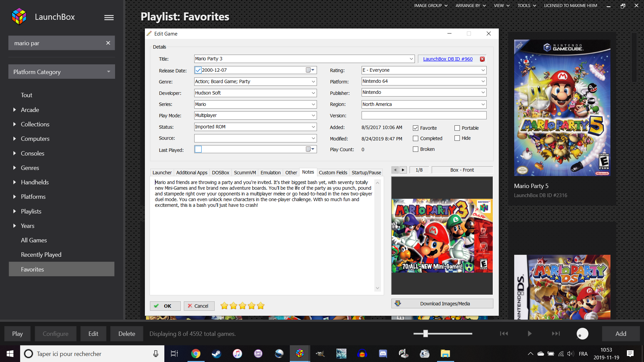This screenshot has width=644, height=362.
Task: Open the Image Group menu
Action: click(431, 5)
